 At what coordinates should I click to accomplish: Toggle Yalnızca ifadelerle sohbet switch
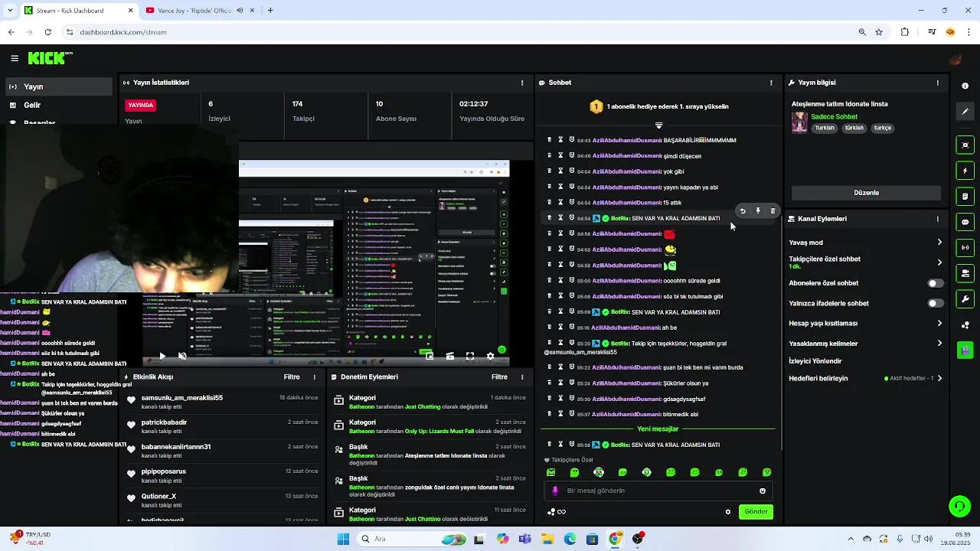click(935, 304)
